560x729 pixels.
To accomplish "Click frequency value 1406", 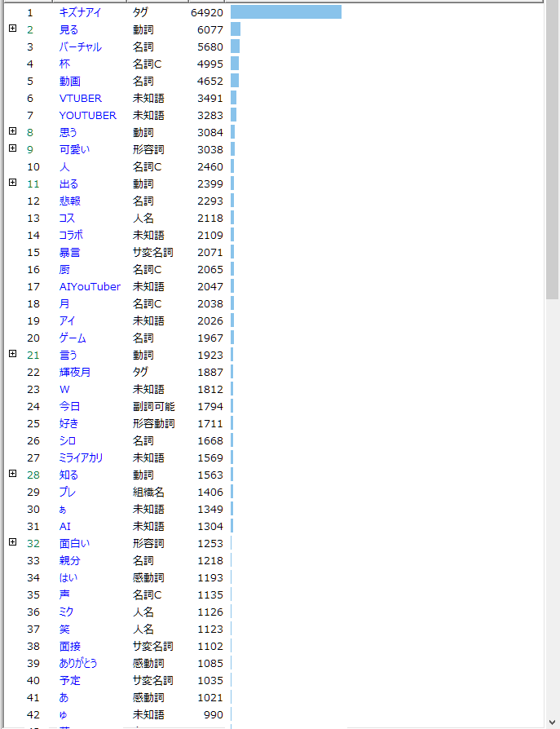I will [x=210, y=492].
